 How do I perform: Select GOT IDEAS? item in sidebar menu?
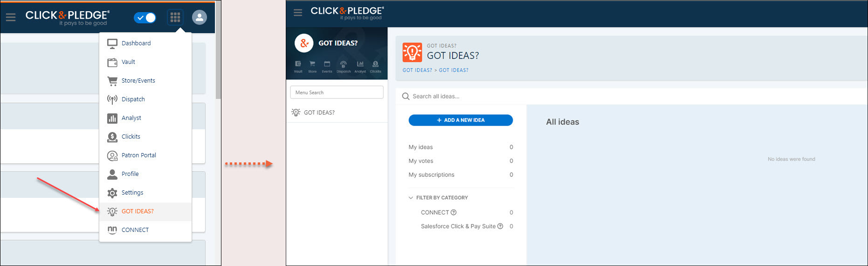coord(337,112)
